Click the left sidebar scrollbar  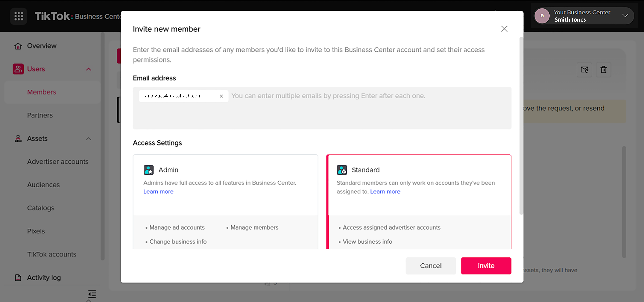click(x=102, y=146)
